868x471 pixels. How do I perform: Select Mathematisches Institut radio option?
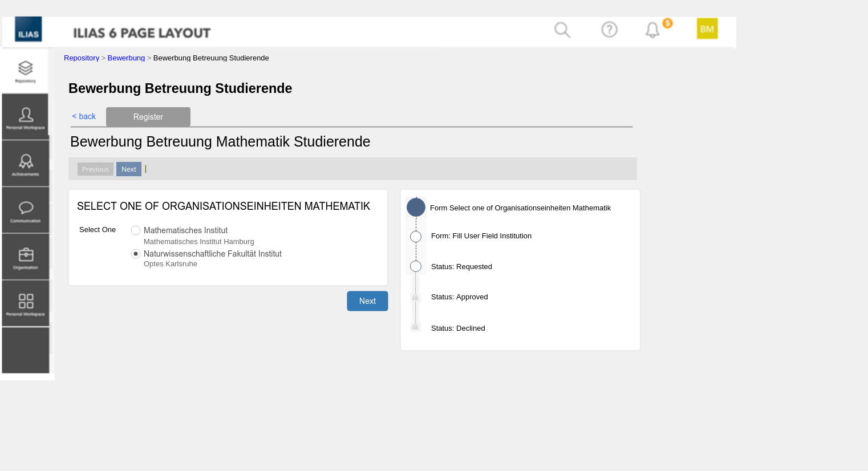point(136,230)
